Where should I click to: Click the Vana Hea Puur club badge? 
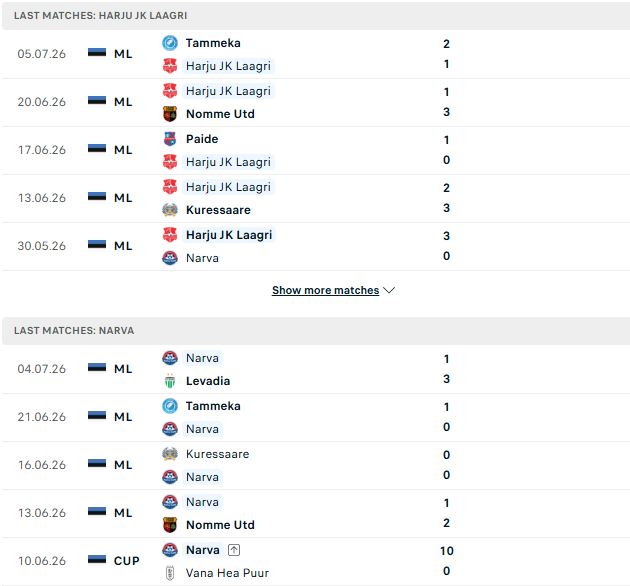click(170, 573)
